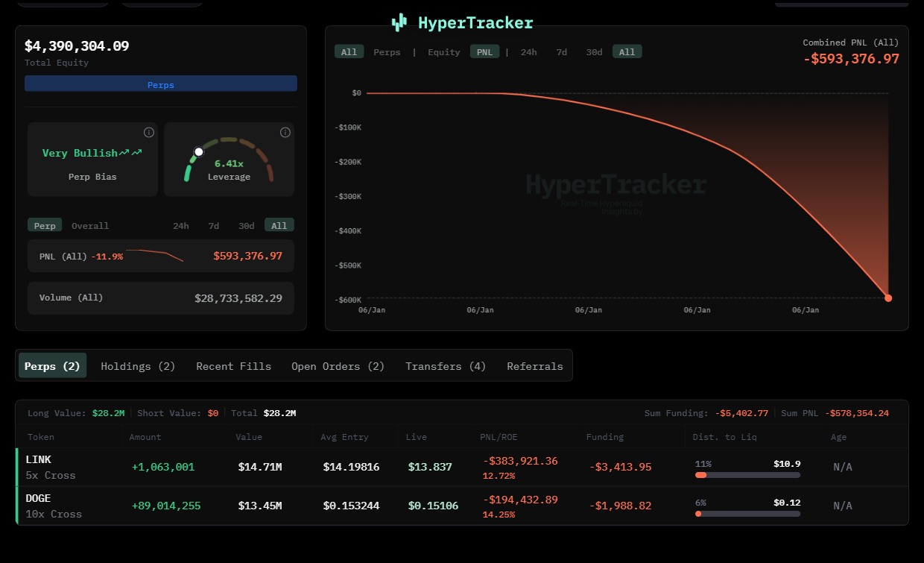The width and height of the screenshot is (924, 563).
Task: Click the DOGE distance to liquidation bar
Action: pyautogui.click(x=747, y=513)
